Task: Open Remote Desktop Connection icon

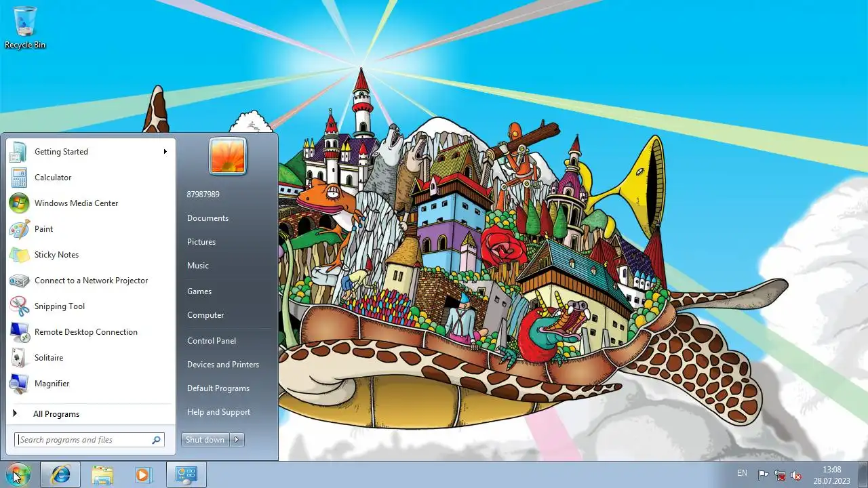Action: pyautogui.click(x=19, y=332)
